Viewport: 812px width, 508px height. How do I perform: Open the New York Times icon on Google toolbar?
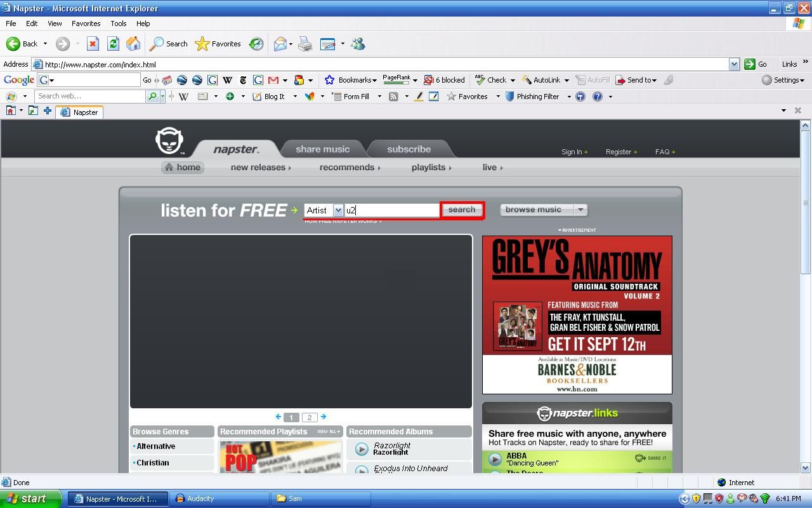click(x=242, y=80)
